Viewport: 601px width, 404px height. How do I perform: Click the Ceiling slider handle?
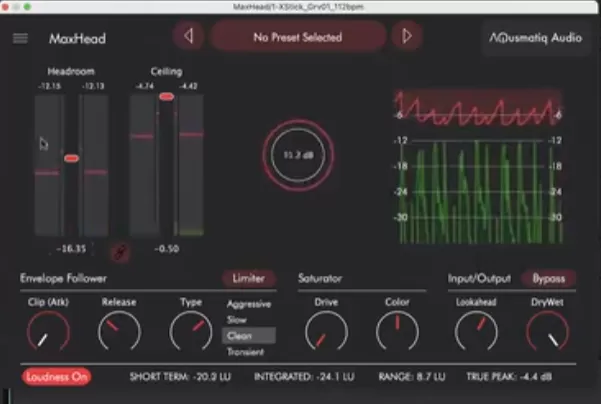(166, 97)
